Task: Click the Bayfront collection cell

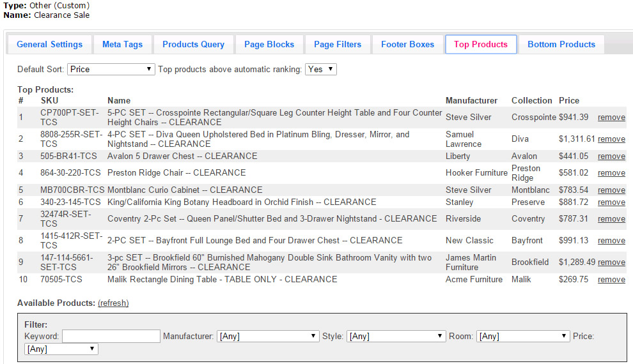Action: pyautogui.click(x=527, y=241)
